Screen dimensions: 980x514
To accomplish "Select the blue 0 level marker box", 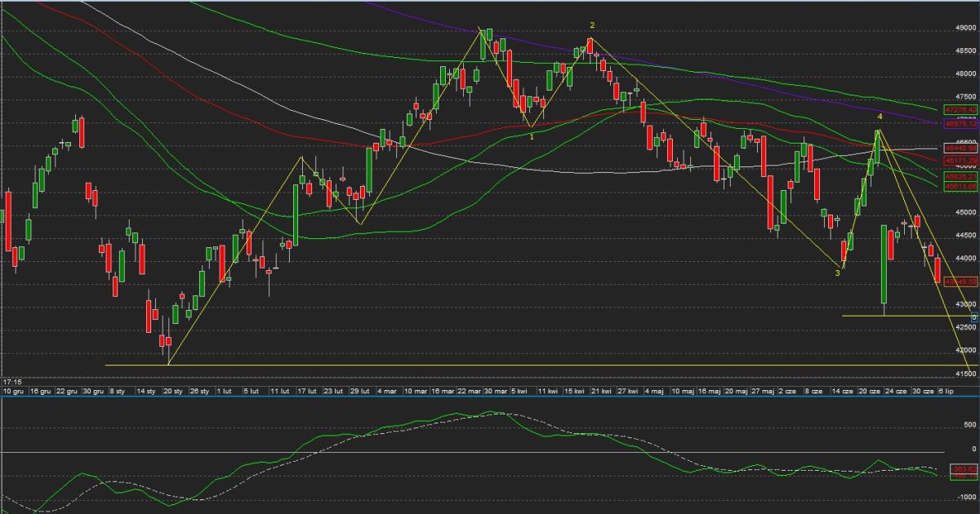I will 973,317.
